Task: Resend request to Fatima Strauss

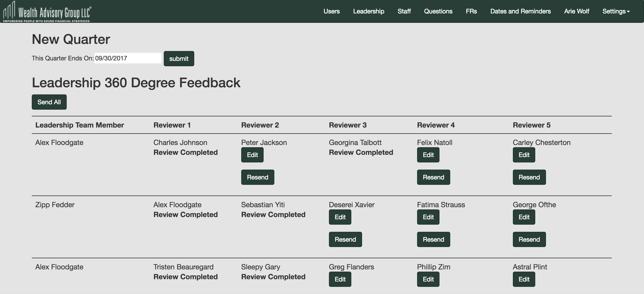Action: 433,239
